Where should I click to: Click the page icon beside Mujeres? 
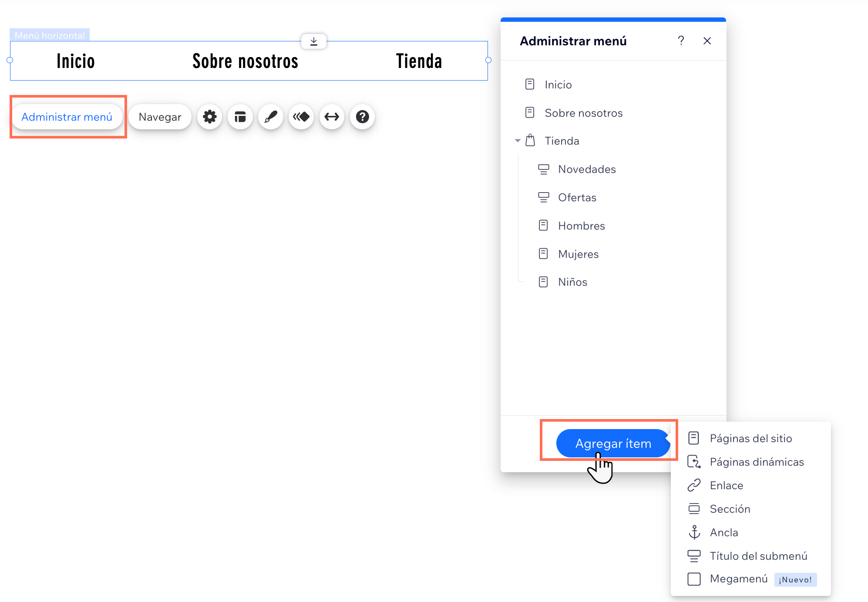click(x=543, y=254)
